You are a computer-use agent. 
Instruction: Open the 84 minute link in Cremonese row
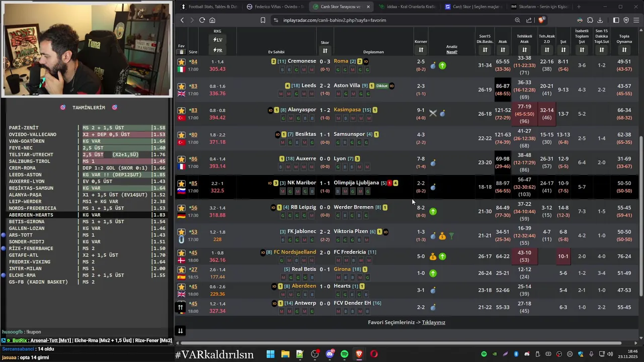coord(193,62)
